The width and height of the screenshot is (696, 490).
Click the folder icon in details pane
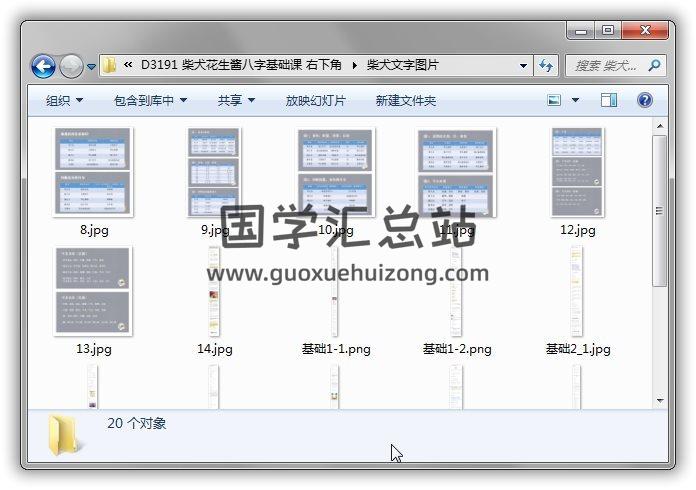[x=65, y=436]
